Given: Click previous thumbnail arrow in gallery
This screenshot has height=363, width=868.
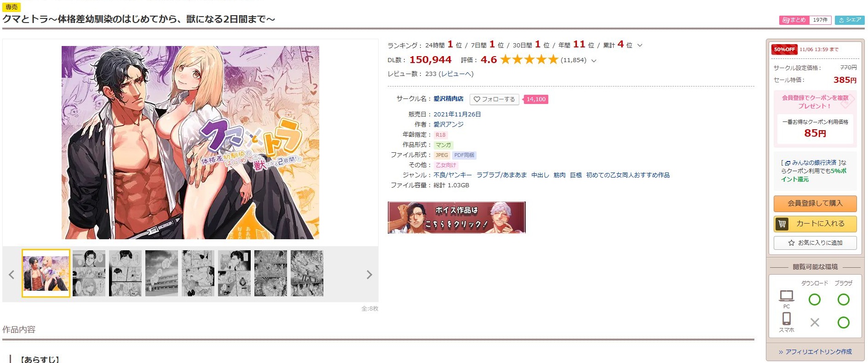Looking at the screenshot, I should pos(11,275).
